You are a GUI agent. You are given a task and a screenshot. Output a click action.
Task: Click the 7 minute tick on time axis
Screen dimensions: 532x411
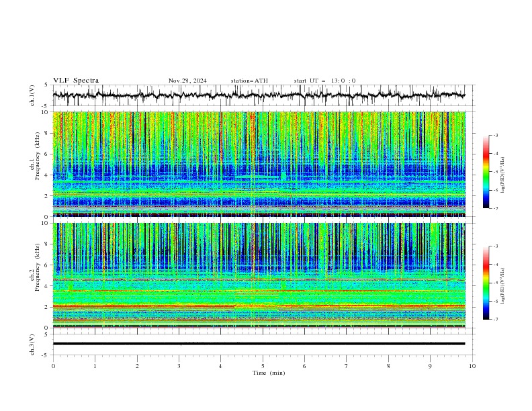click(347, 366)
